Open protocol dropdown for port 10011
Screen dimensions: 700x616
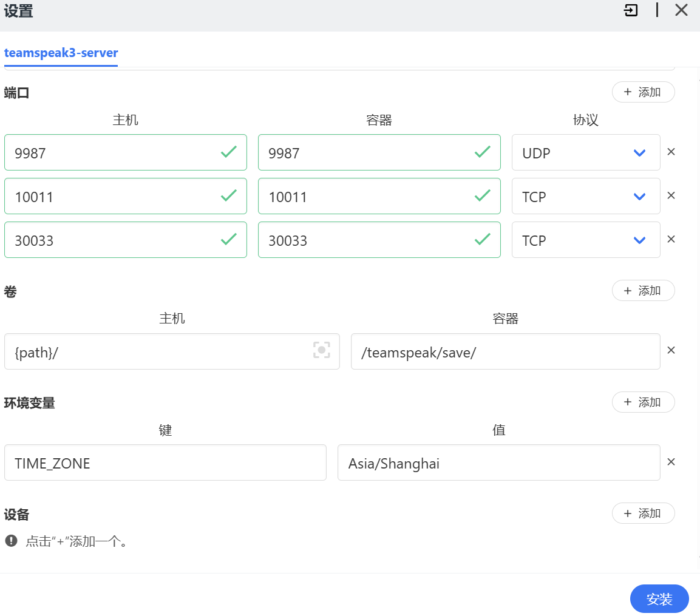pyautogui.click(x=586, y=196)
